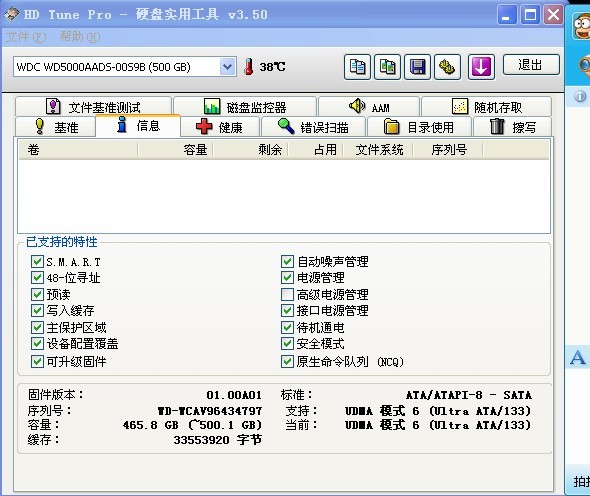The height and width of the screenshot is (496, 590).
Task: Click the 卷 column header
Action: pyautogui.click(x=78, y=150)
